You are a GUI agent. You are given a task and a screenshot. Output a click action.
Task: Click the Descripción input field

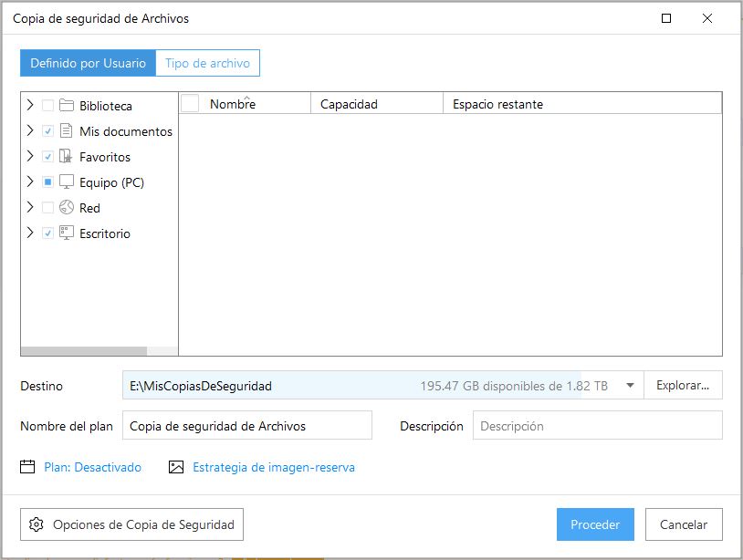click(597, 426)
